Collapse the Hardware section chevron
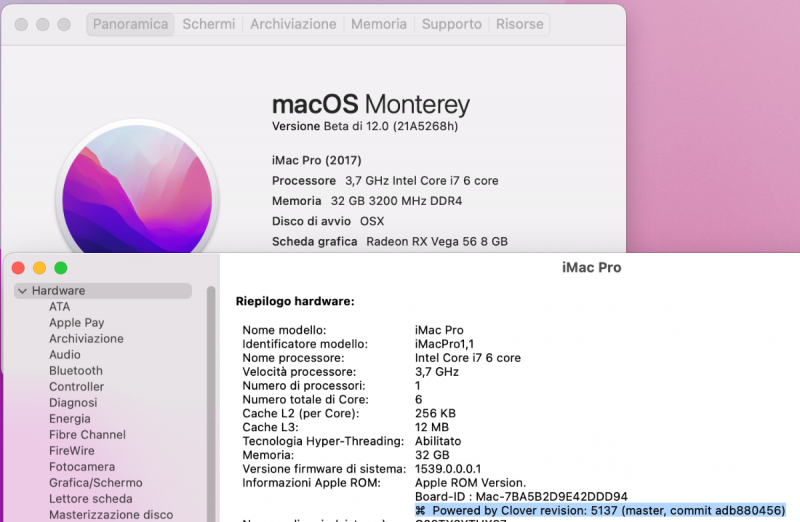Screen dimensions: 800x522 pos(22,291)
